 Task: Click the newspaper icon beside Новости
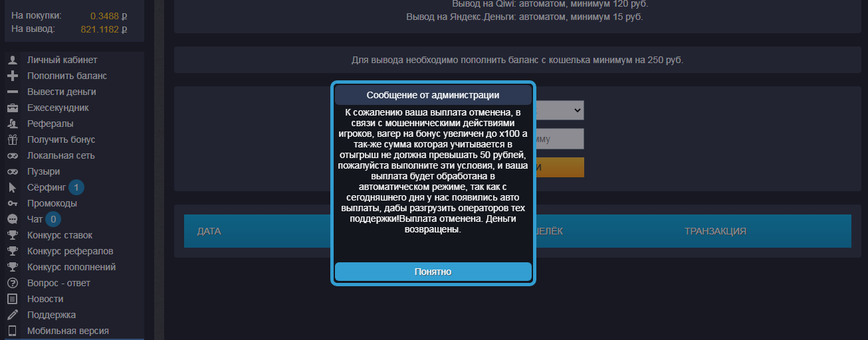[x=13, y=299]
